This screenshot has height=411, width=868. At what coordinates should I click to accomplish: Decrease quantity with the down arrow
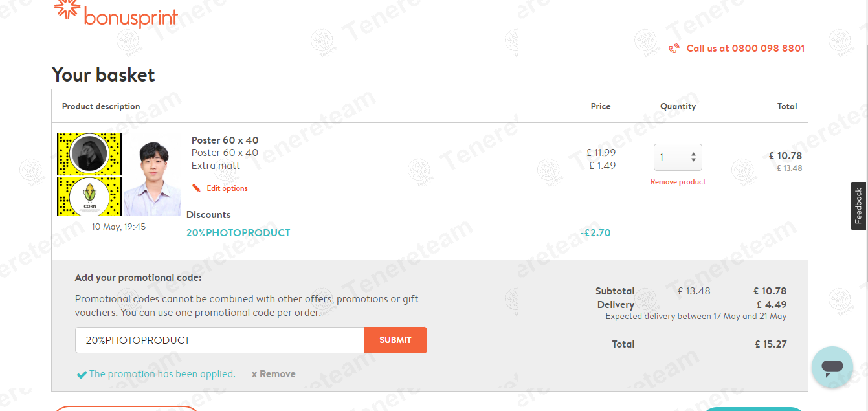(693, 160)
